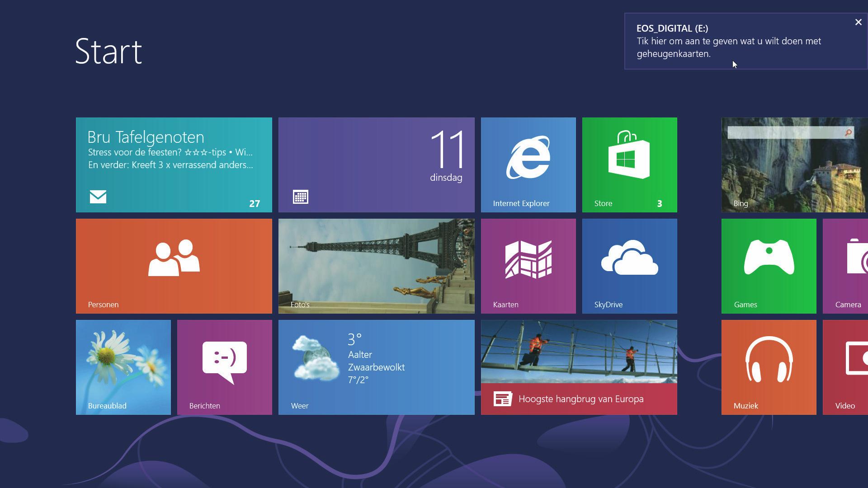Image resolution: width=868 pixels, height=488 pixels.
Task: Open the Calendar tile showing 11 dinsdag
Action: (377, 165)
